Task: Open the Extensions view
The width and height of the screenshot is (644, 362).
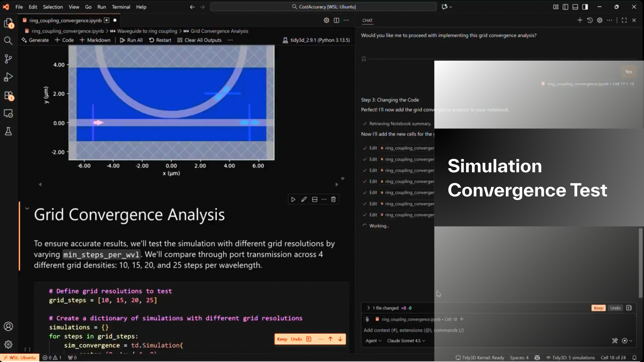Action: [8, 96]
